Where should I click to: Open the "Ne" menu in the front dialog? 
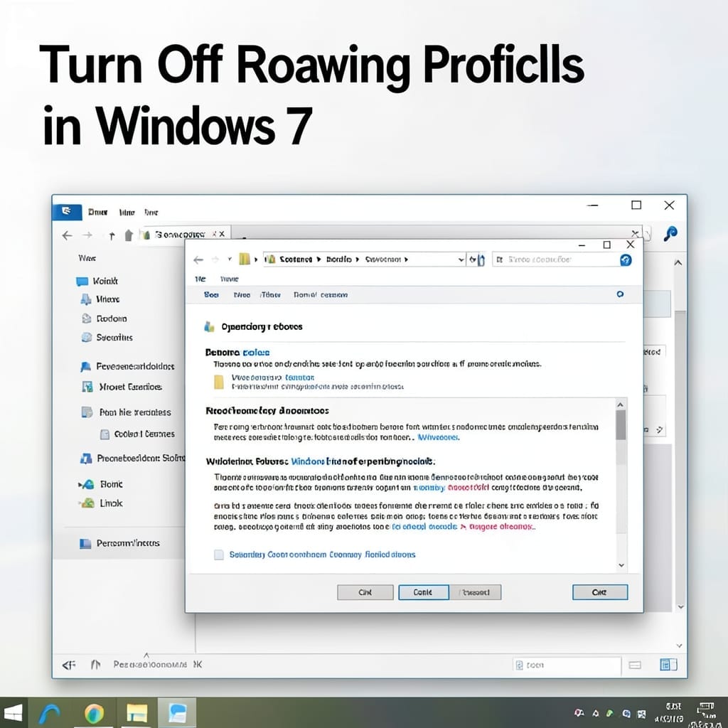click(200, 279)
